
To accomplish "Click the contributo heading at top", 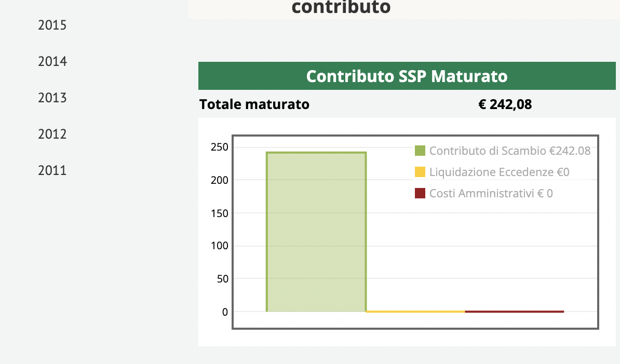I will [x=341, y=7].
